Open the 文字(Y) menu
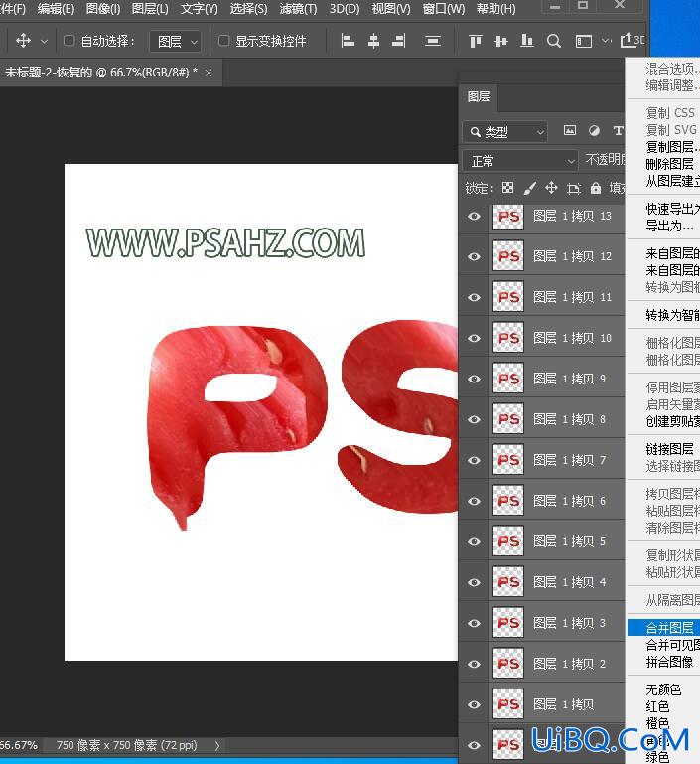The height and width of the screenshot is (764, 700). tap(200, 8)
